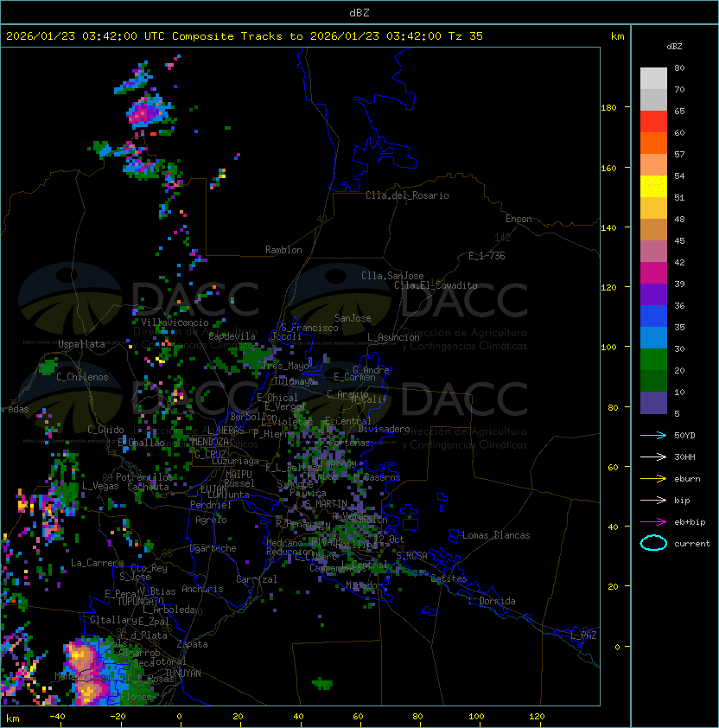Click the 'Clla.del_Rosario' map label
The image size is (719, 728).
tap(407, 195)
